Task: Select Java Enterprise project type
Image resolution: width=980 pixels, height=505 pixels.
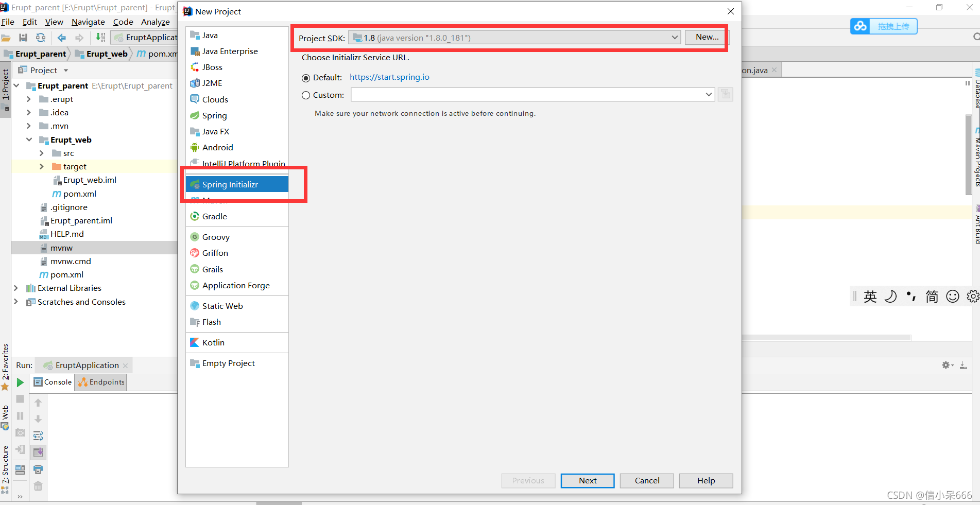Action: (236, 51)
